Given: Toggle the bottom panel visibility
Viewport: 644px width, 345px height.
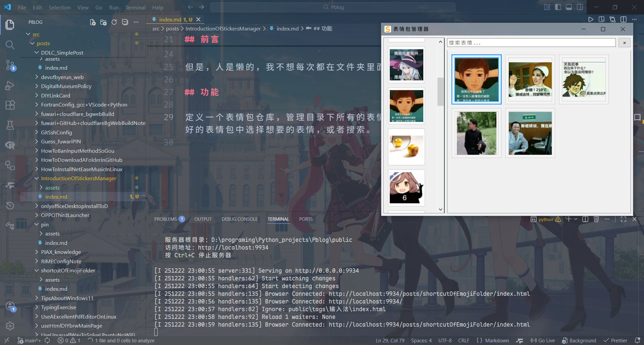Looking at the screenshot, I should tap(569, 7).
